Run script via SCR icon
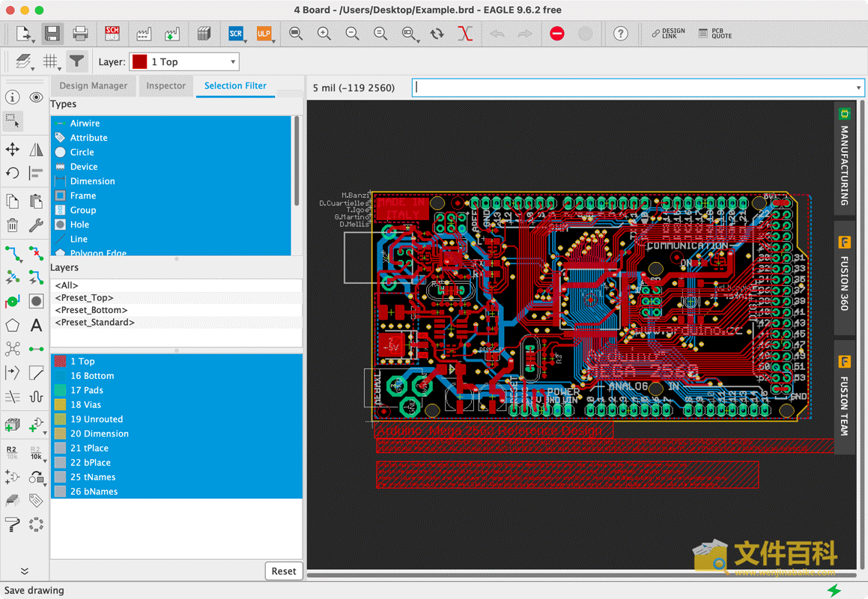This screenshot has height=599, width=868. (x=236, y=34)
